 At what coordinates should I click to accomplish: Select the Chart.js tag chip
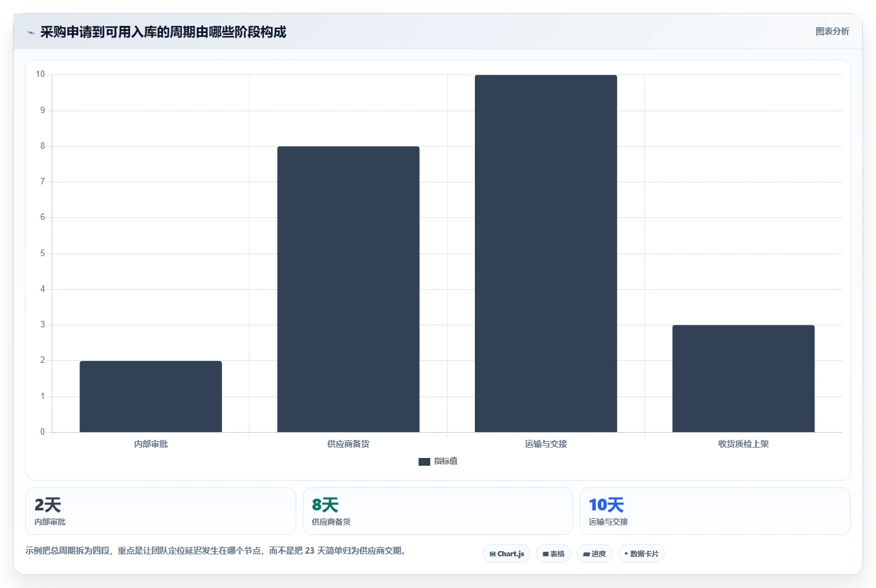(x=507, y=554)
